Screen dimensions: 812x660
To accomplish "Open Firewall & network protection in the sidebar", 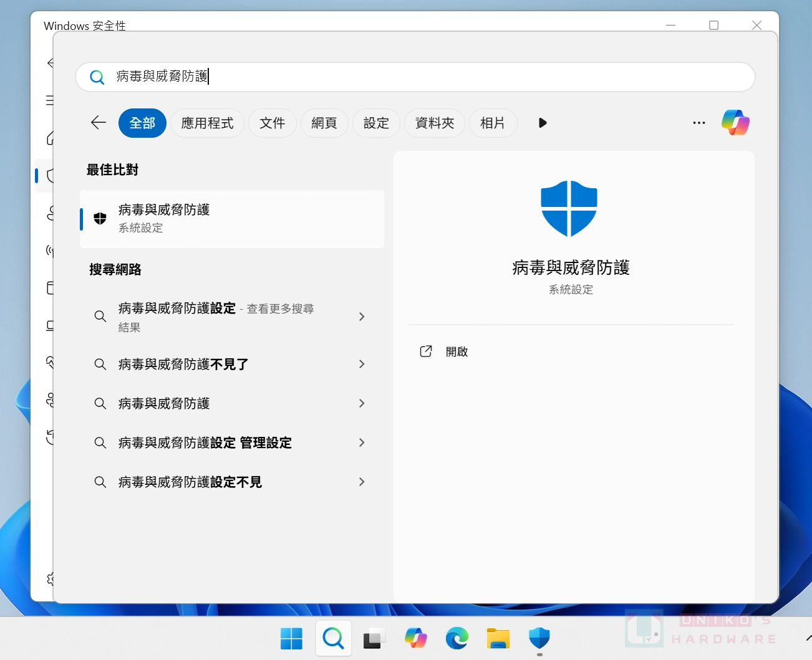I will click(50, 251).
